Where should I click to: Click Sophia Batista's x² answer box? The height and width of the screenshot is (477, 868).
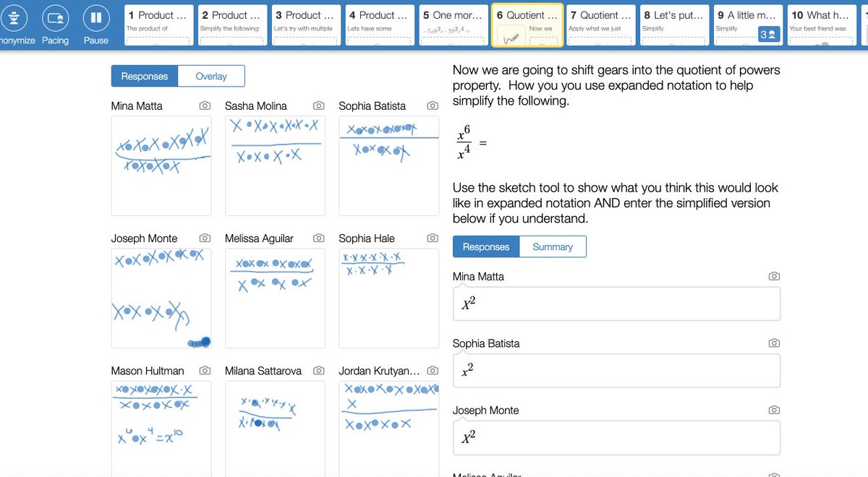point(616,370)
